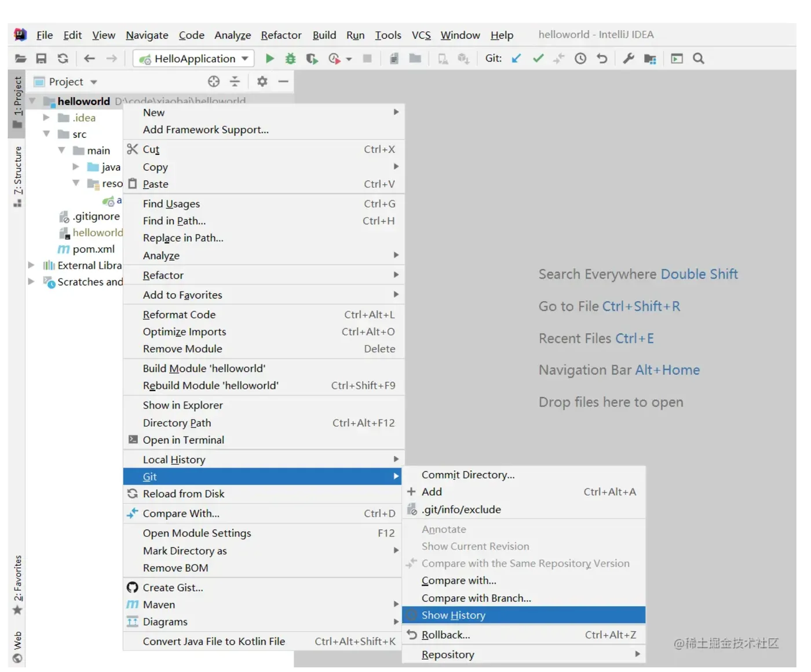This screenshot has width=811, height=672.
Task: Click the Git commit green checkmark
Action: (x=538, y=59)
